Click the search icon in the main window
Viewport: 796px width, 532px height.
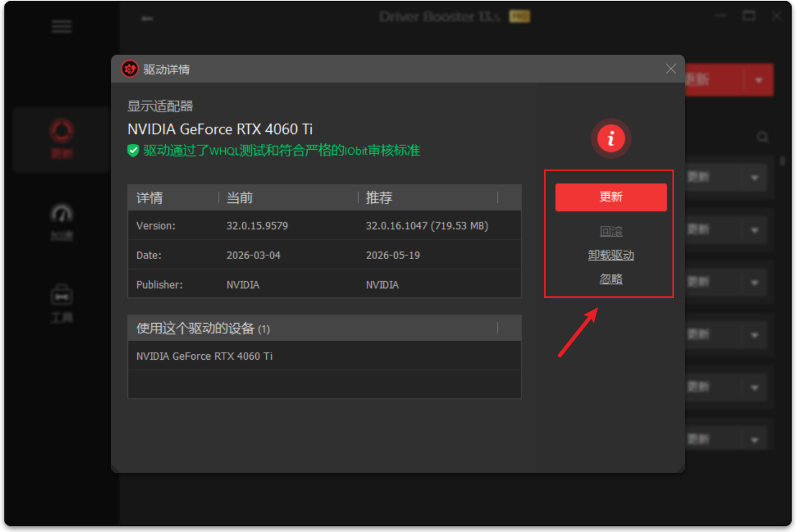pos(763,137)
